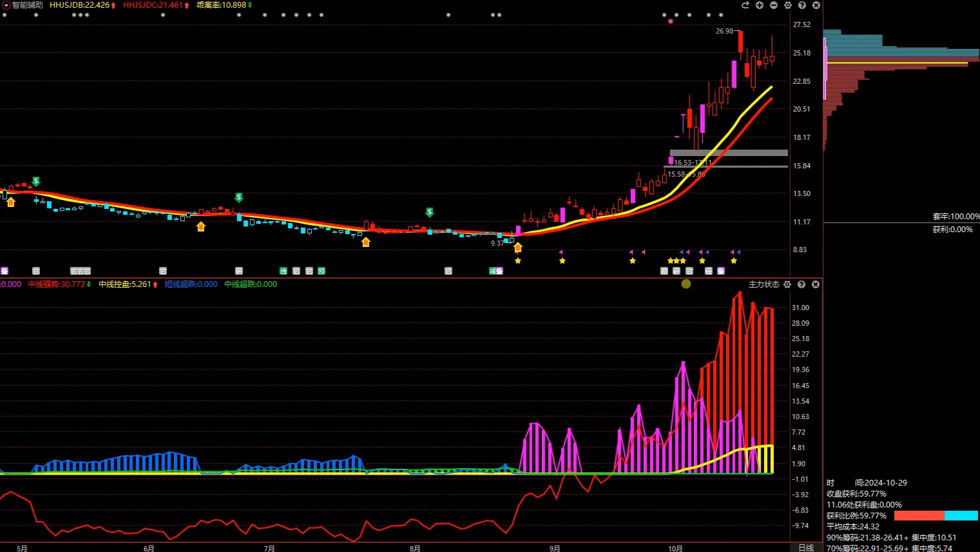Click the green 违 event tag in July
Image resolution: width=980 pixels, height=552 pixels.
pyautogui.click(x=283, y=271)
